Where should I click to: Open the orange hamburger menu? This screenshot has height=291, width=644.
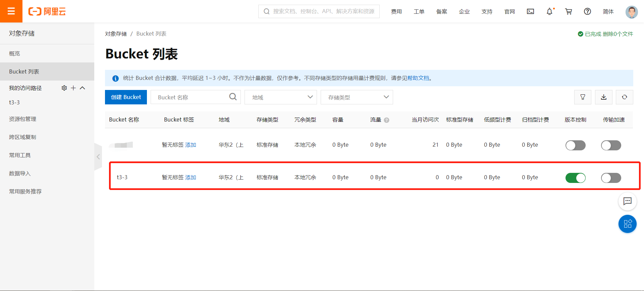click(11, 11)
